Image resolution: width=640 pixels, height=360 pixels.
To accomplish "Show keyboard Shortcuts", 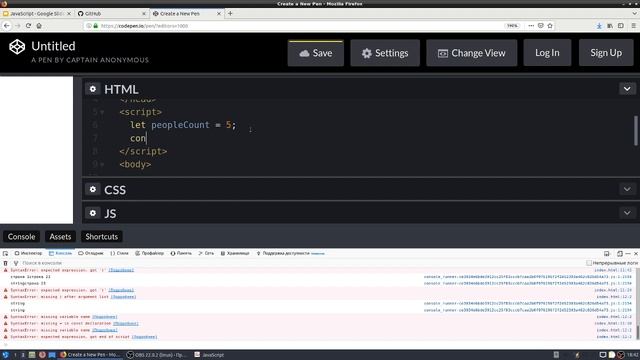I will (x=102, y=237).
